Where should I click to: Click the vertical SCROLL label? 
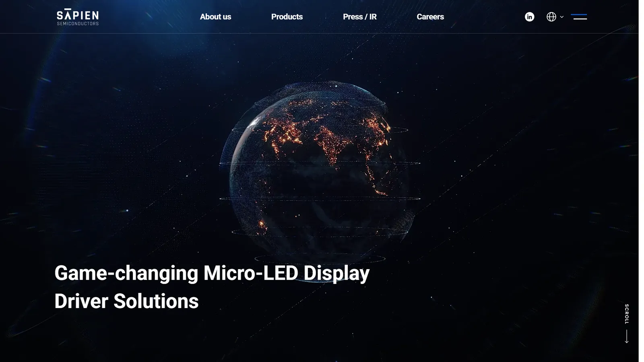[627, 314]
